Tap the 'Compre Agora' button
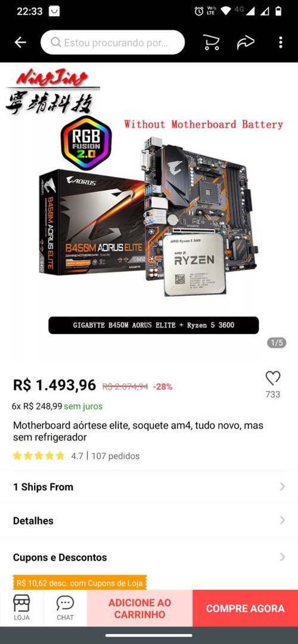Image resolution: width=298 pixels, height=644 pixels. (246, 608)
